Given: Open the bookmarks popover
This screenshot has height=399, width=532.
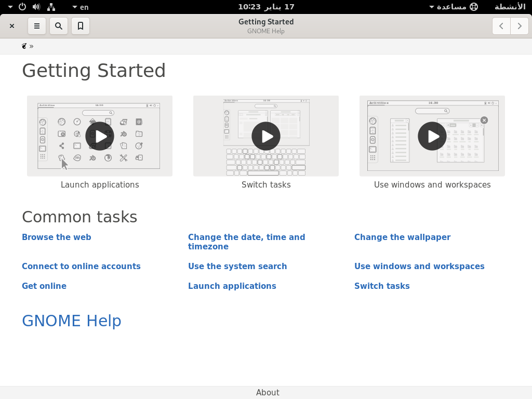Looking at the screenshot, I should 81,26.
